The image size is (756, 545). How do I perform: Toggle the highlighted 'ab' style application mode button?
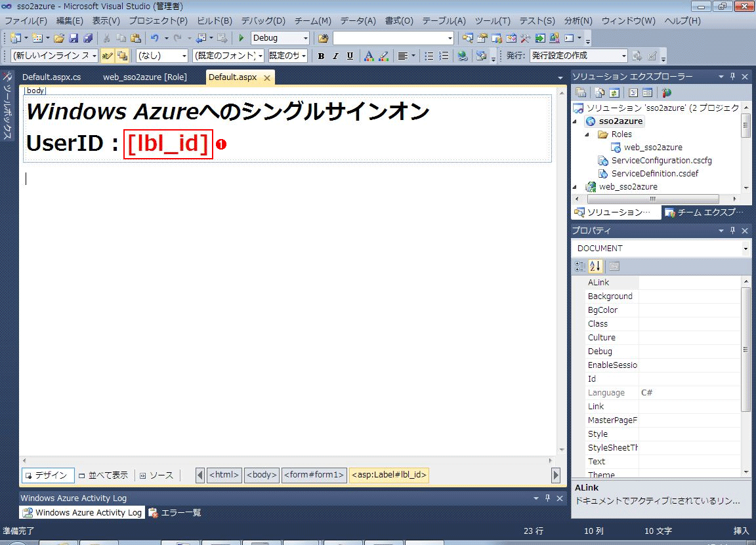(x=107, y=56)
